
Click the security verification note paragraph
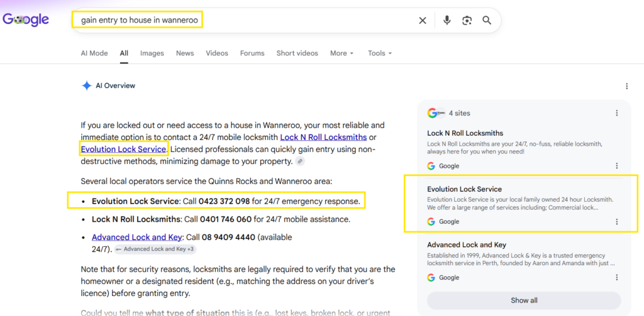tap(238, 282)
